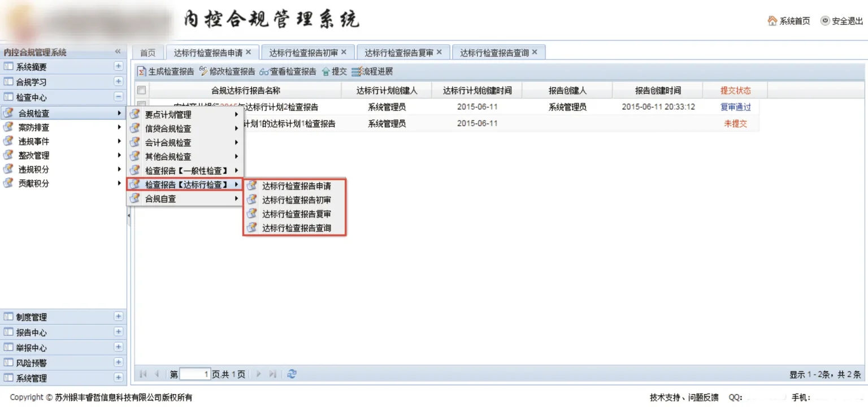Screen dimensions: 868x407
Task: Expand the 风险预警 panel
Action: [118, 362]
